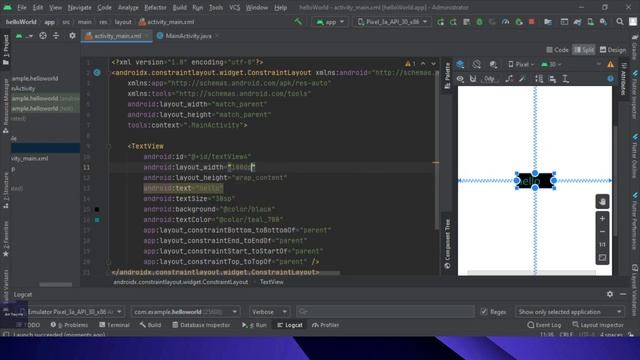Image resolution: width=640 pixels, height=360 pixels.
Task: Open Show only selected application dropdown
Action: 569,312
